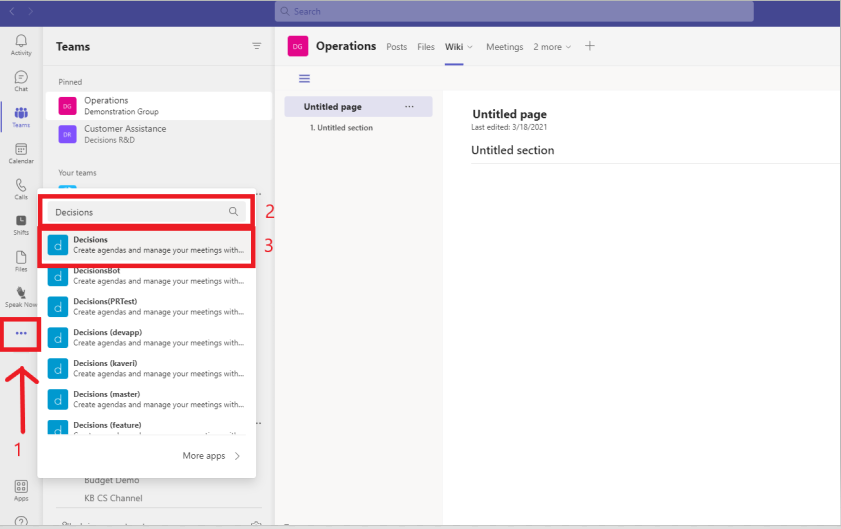The image size is (841, 529).
Task: Open the pinned Customer Assistance channel
Action: point(158,134)
